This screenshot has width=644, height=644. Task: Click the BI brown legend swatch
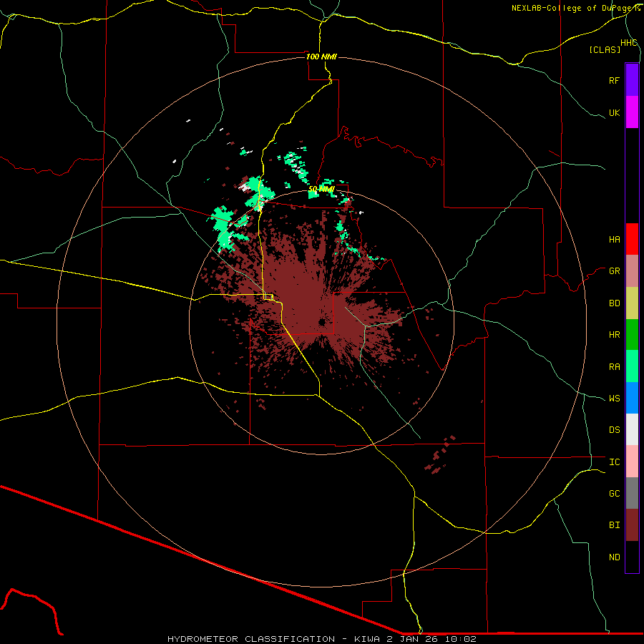[632, 525]
